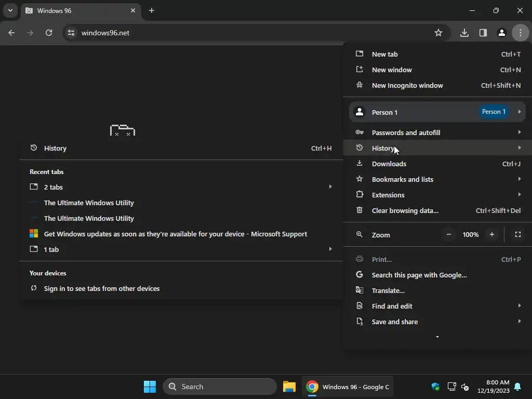Open the downloads toolbar icon
The width and height of the screenshot is (532, 399).
(464, 33)
